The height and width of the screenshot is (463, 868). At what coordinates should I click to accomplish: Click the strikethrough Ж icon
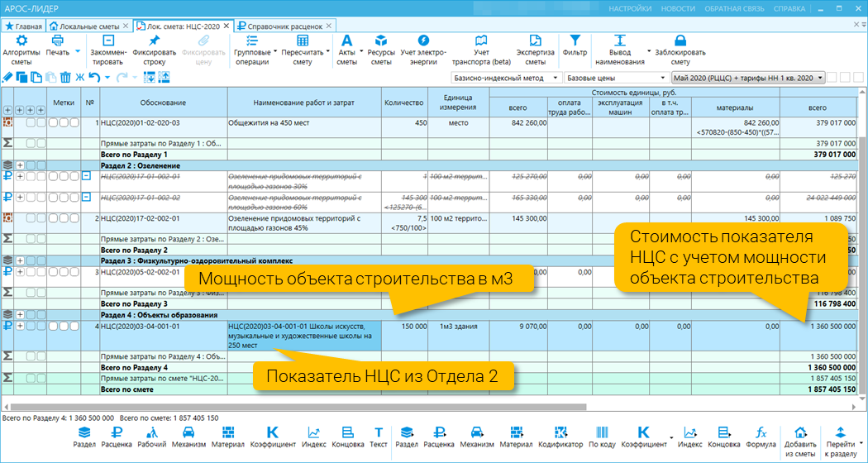pos(79,78)
